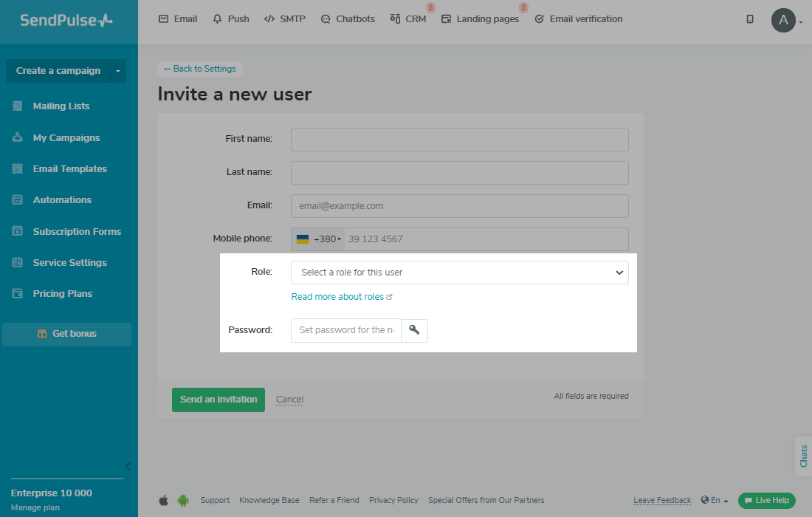Open the user avatar account menu
Image resolution: width=812 pixels, height=517 pixels.
(784, 20)
